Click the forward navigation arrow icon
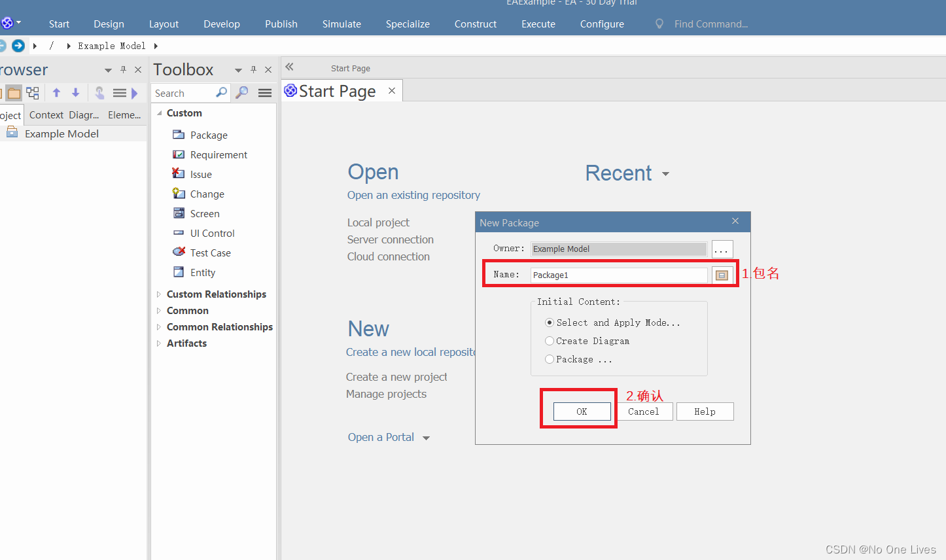This screenshot has height=560, width=946. click(x=18, y=46)
